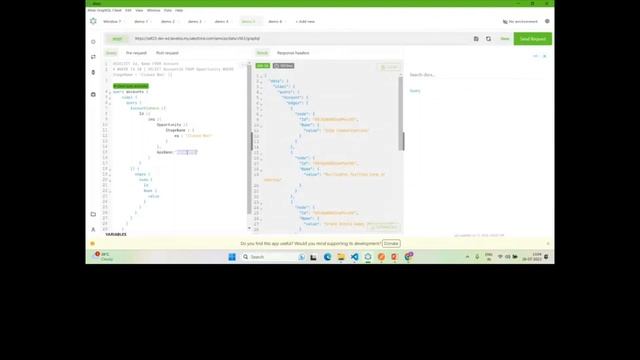Select the Pre request tab

(136, 53)
